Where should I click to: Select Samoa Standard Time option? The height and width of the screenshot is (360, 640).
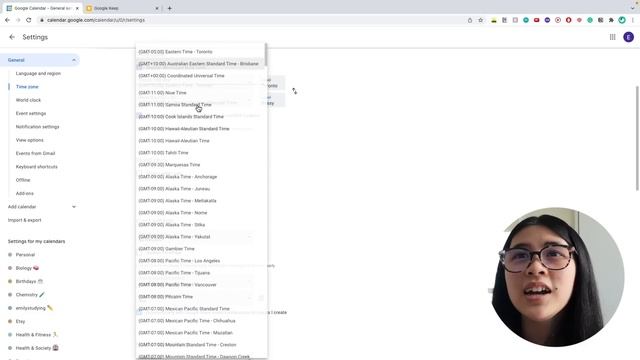[200, 105]
